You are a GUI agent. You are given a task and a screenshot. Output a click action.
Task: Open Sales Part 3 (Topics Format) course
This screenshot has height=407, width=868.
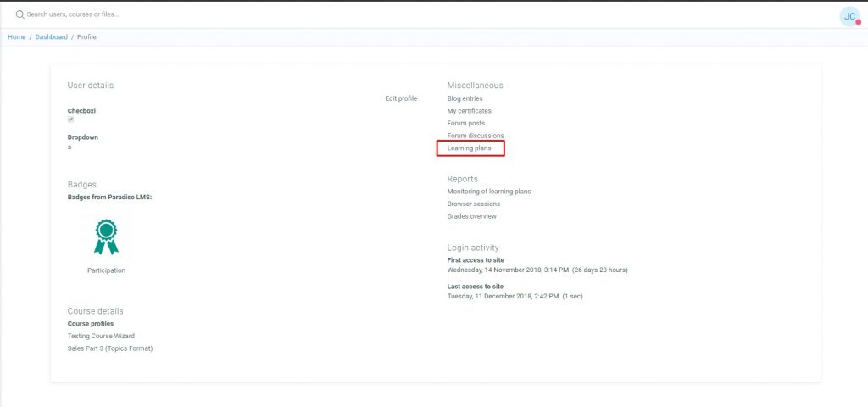(109, 348)
